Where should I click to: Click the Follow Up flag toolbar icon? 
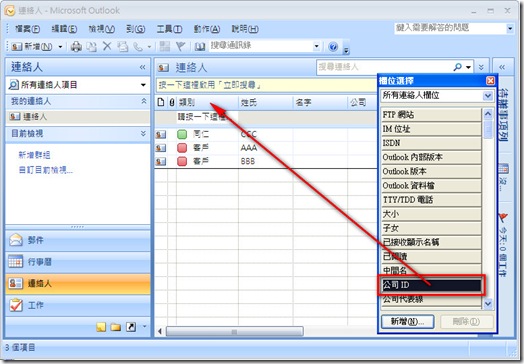tap(180, 46)
